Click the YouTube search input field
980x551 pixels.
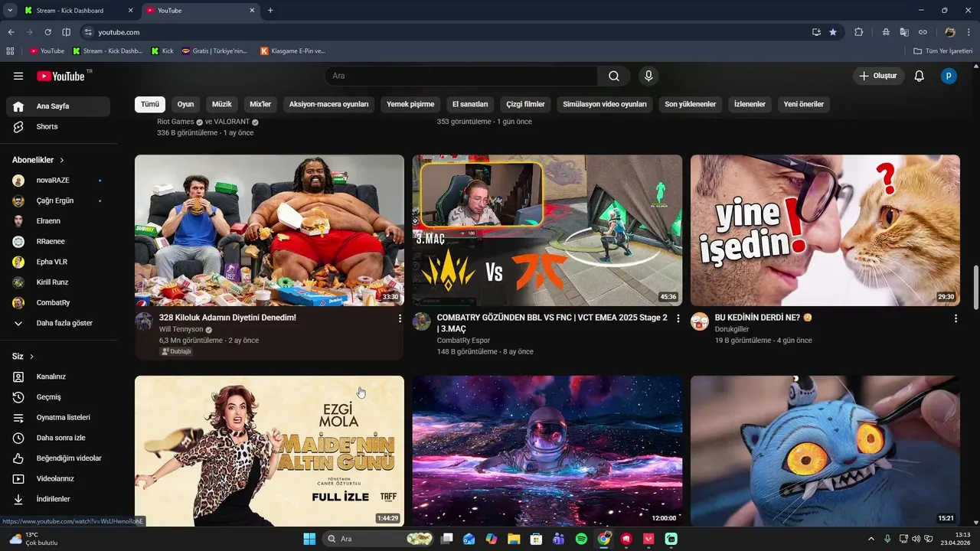[x=462, y=76]
